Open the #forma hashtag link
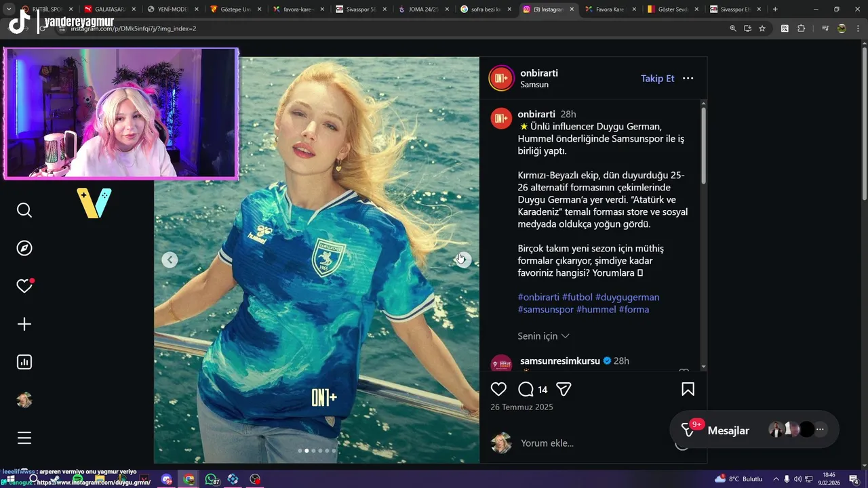The height and width of the screenshot is (488, 868). tap(634, 309)
